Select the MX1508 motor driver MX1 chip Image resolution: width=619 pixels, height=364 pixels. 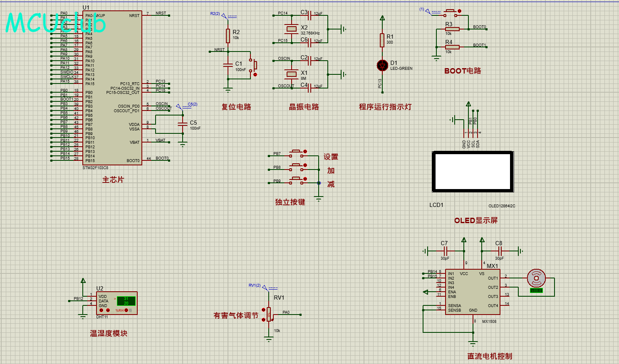473,292
